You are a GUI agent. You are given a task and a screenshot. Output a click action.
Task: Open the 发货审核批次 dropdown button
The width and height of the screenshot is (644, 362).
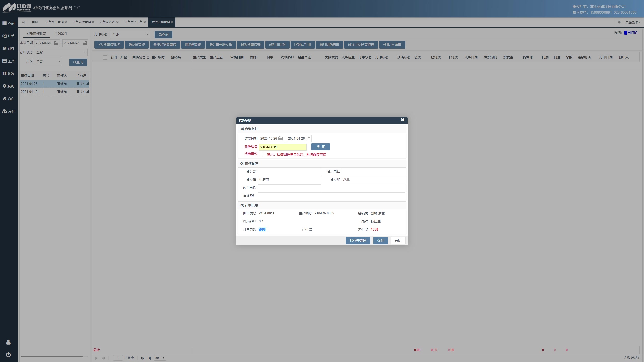point(109,44)
